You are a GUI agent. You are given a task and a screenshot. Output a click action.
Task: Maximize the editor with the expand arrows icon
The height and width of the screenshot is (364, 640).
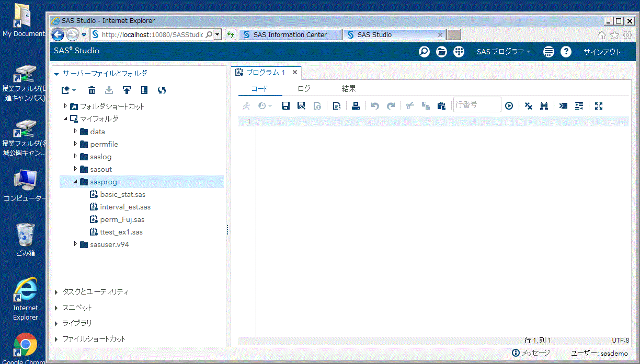pos(599,105)
